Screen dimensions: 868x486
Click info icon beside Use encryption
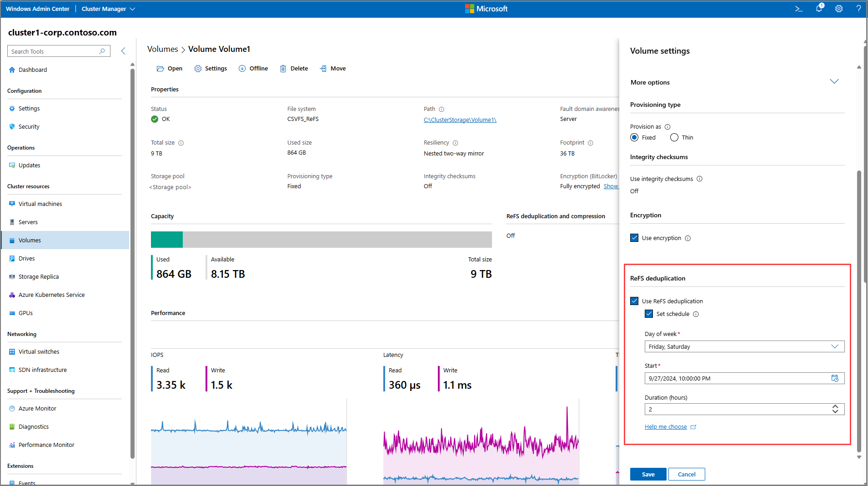[687, 238]
